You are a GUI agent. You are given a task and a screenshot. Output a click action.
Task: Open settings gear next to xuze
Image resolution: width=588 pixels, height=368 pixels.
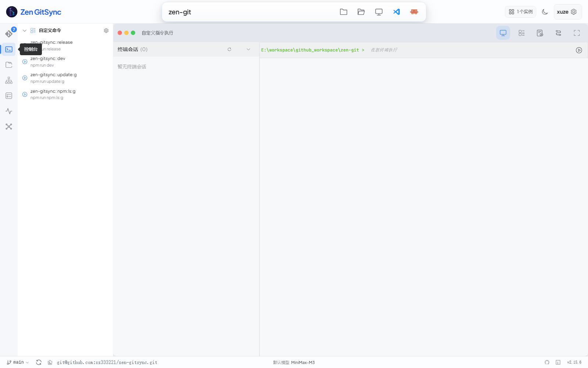click(x=574, y=12)
